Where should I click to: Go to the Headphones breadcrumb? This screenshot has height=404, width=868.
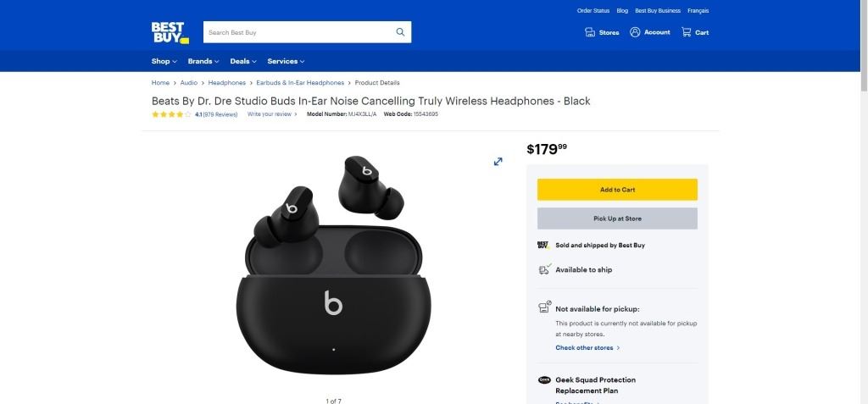click(227, 82)
